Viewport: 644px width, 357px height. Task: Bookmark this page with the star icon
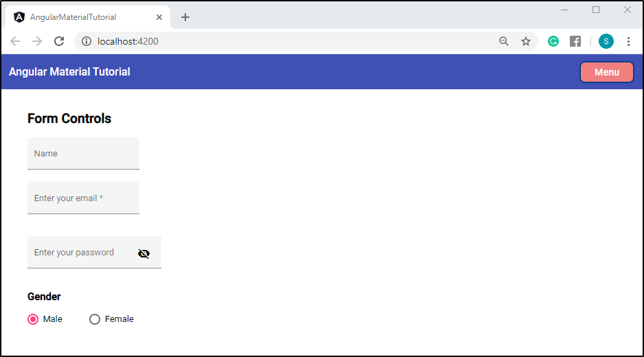click(526, 41)
